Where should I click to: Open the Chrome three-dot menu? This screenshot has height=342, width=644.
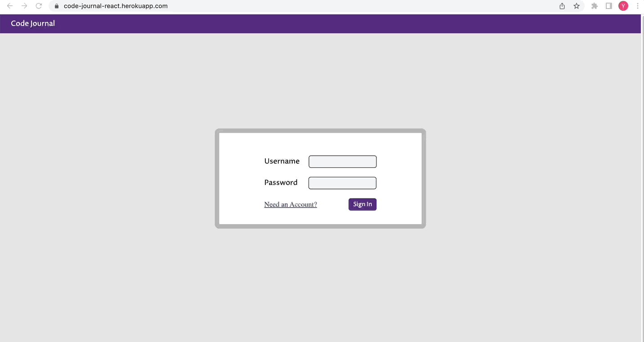[638, 6]
